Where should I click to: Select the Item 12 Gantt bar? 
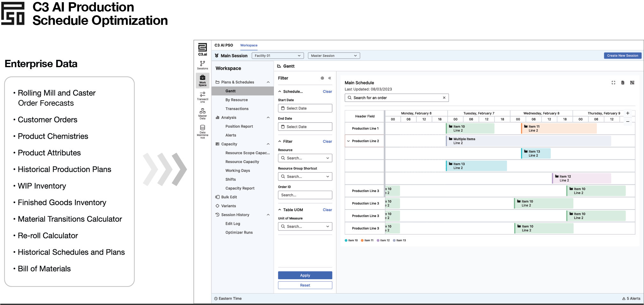click(582, 178)
